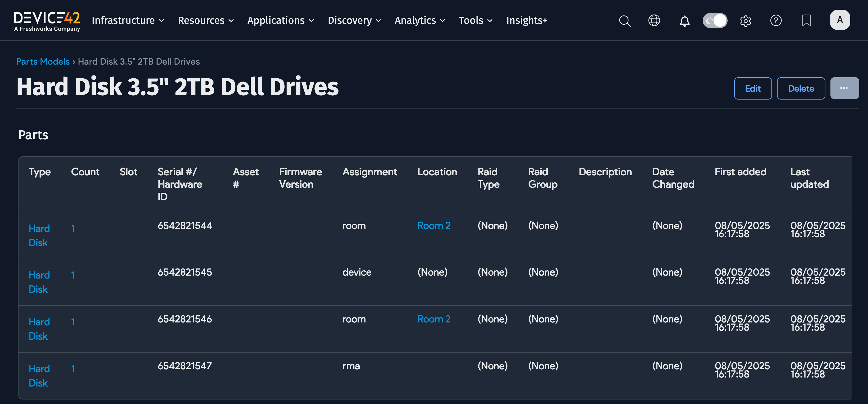Open the settings gear icon
This screenshot has height=404, width=868.
[x=745, y=21]
